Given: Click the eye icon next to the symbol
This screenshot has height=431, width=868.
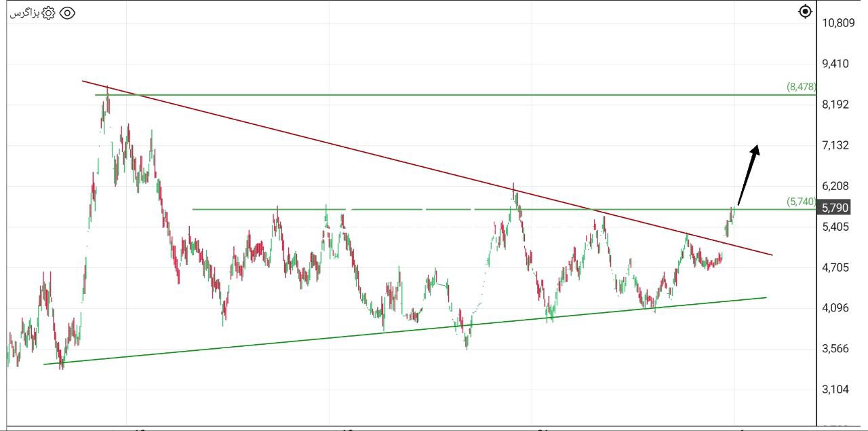Looking at the screenshot, I should coord(66,12).
